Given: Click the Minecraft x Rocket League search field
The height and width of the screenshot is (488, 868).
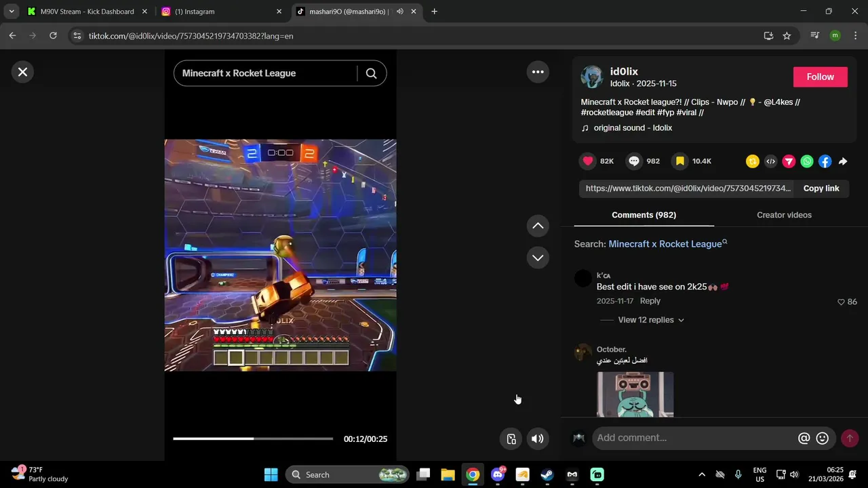Looking at the screenshot, I should [264, 73].
